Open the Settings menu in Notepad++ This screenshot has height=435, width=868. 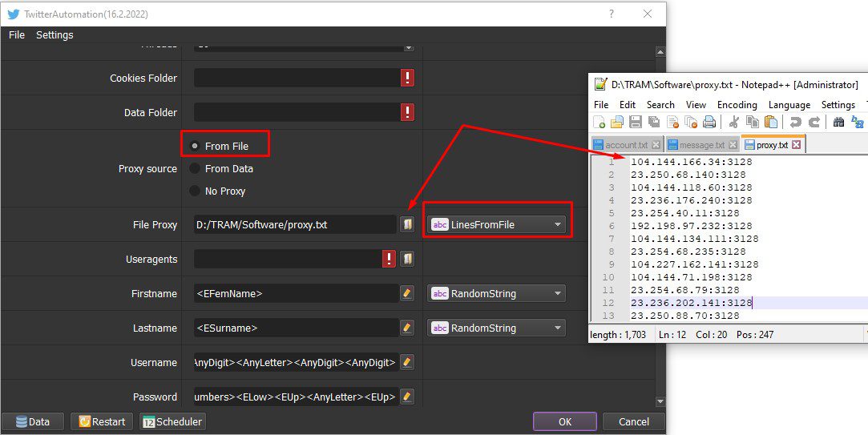click(838, 105)
